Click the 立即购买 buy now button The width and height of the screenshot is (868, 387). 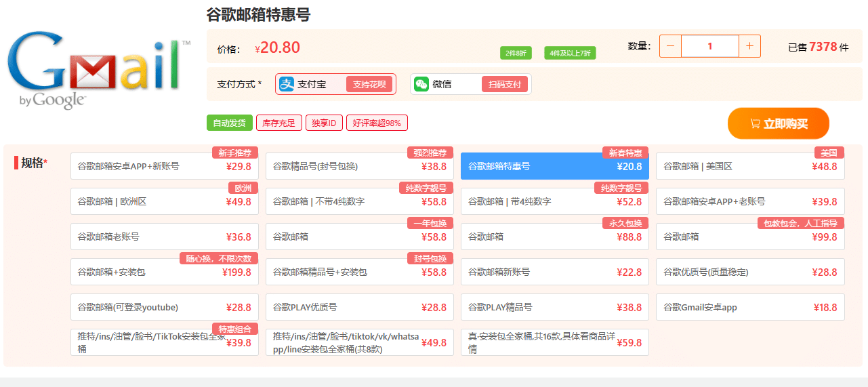779,123
